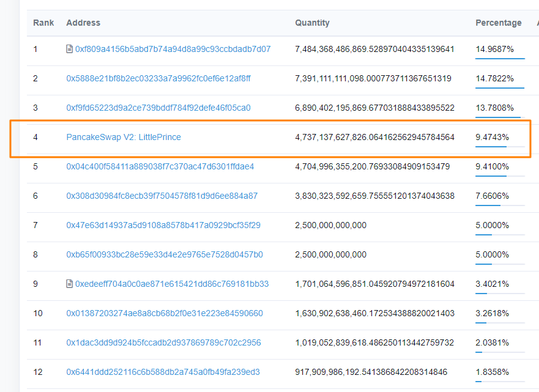Image resolution: width=539 pixels, height=392 pixels.
Task: Select the 2,500,000,000,000 quantity in rank 8 row
Action: (331, 254)
